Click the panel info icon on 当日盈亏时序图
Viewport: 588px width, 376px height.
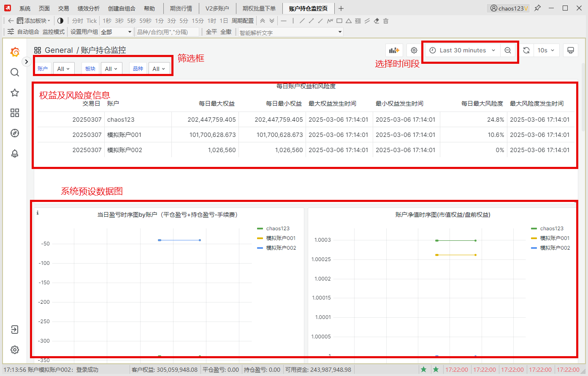point(38,213)
